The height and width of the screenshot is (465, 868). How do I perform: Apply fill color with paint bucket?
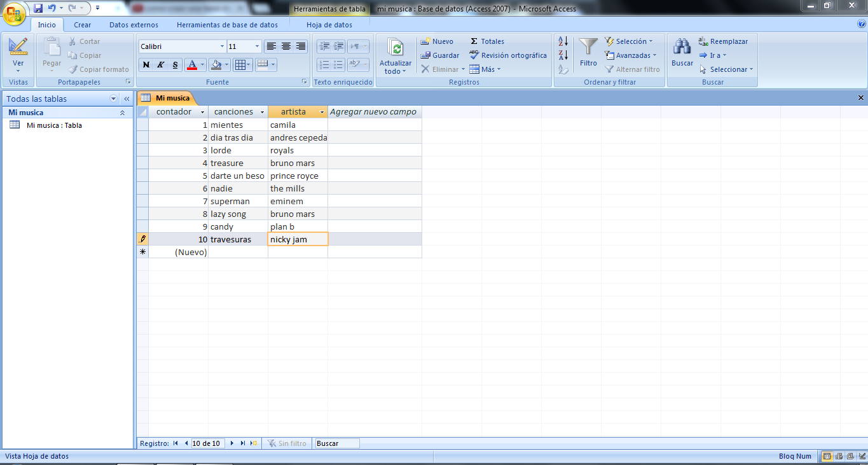click(x=216, y=64)
